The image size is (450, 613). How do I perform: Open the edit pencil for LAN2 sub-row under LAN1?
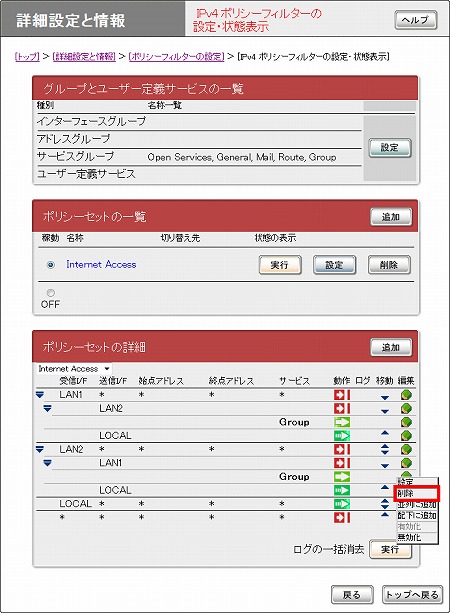point(407,409)
